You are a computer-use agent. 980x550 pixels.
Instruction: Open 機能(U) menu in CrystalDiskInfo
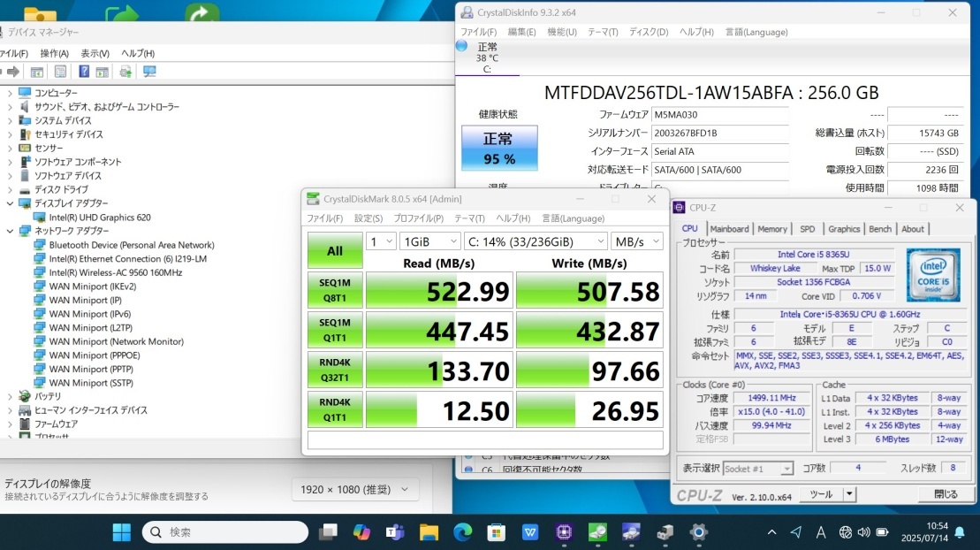[x=562, y=32]
